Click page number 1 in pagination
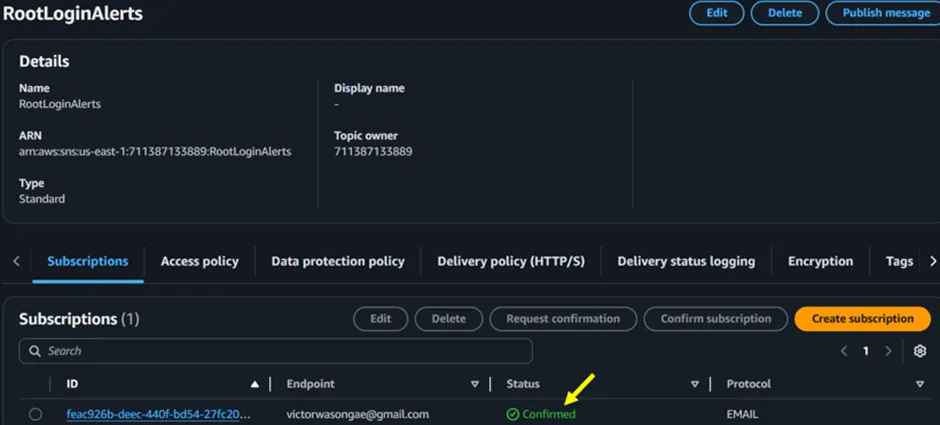Image resolution: width=940 pixels, height=425 pixels. coord(866,351)
